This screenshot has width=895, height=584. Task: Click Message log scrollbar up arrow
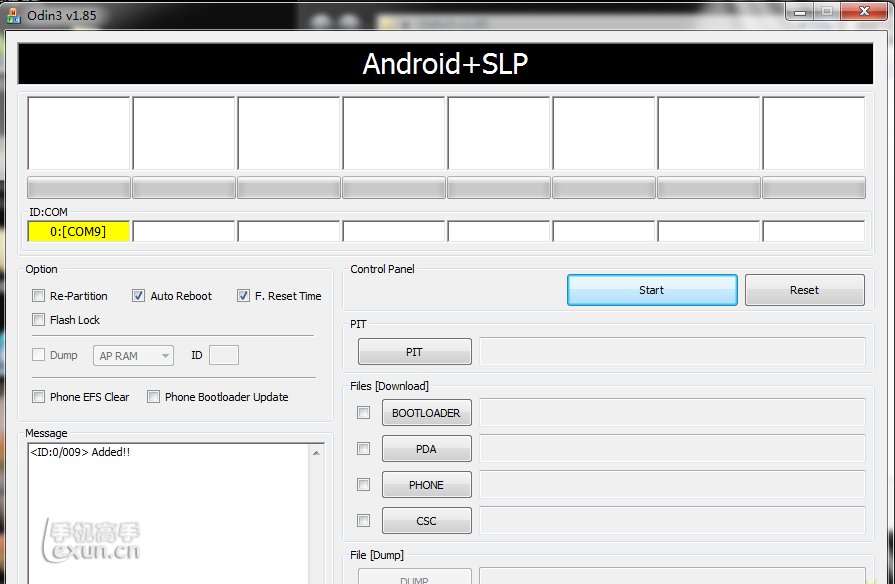tap(316, 453)
